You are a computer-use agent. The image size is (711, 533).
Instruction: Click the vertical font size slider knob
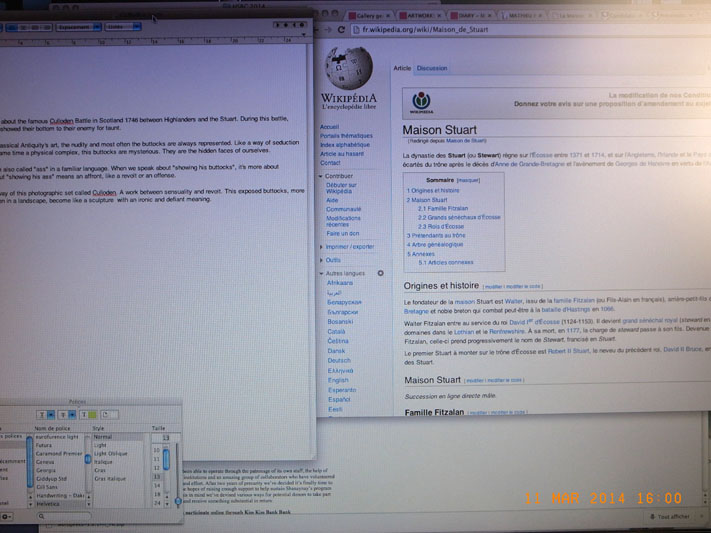coord(178,501)
